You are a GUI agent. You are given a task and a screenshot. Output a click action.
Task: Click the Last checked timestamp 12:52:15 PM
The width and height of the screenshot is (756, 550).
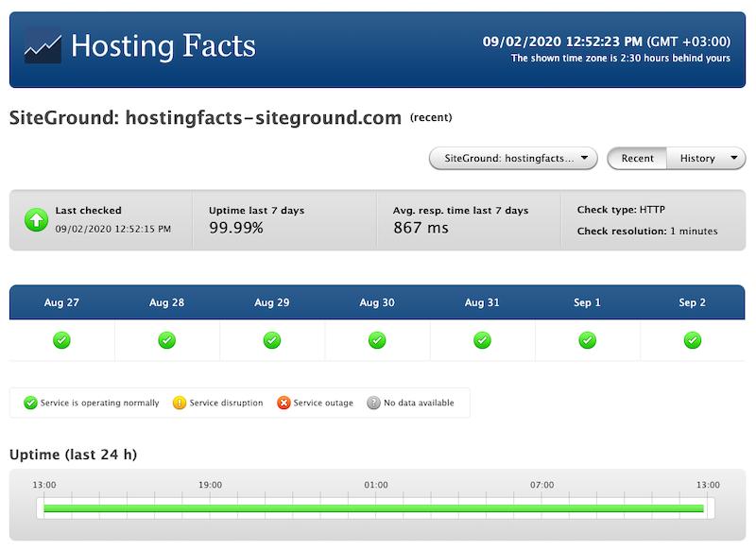pyautogui.click(x=113, y=229)
